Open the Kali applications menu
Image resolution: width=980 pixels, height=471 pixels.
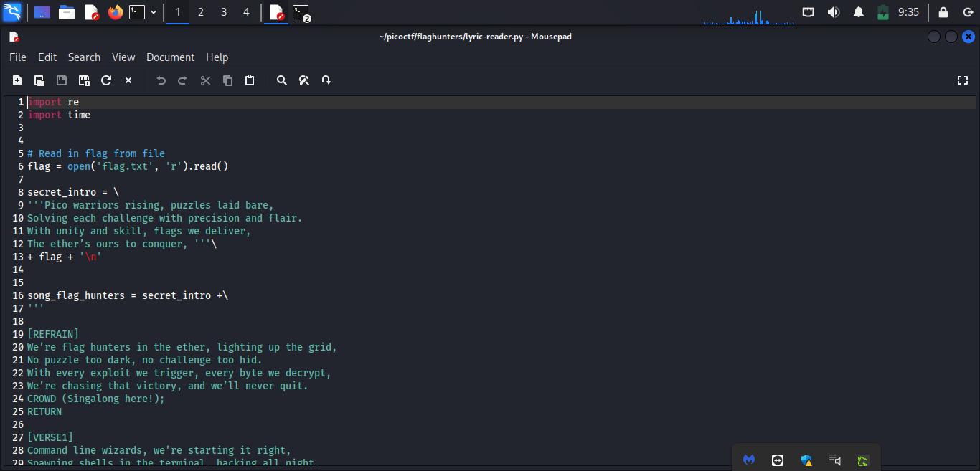point(13,12)
